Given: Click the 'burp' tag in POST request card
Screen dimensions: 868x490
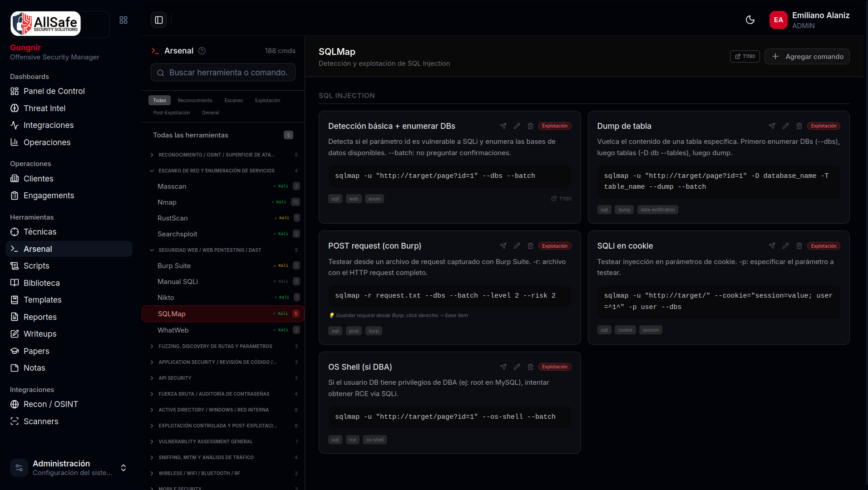Looking at the screenshot, I should coord(374,331).
